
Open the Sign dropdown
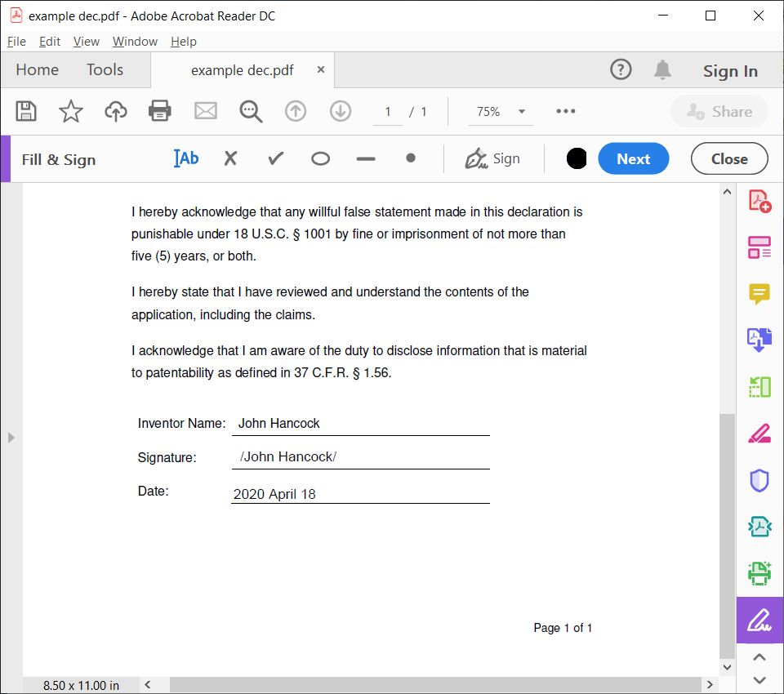[x=493, y=159]
